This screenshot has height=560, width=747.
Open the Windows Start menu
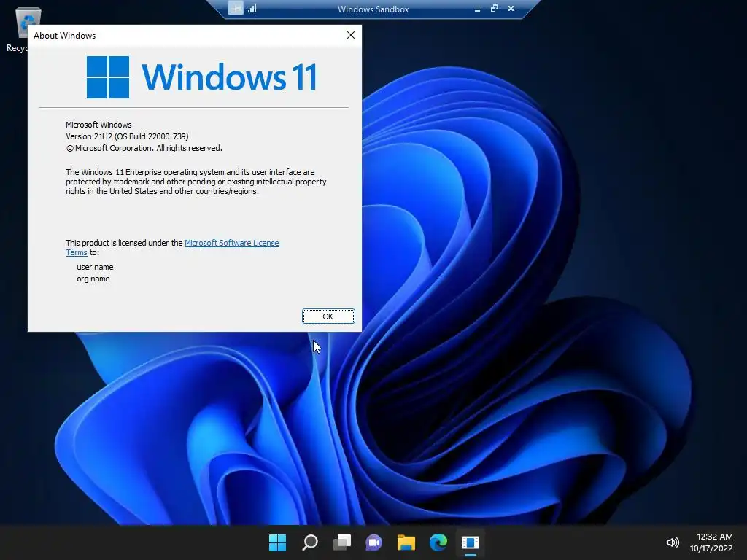(277, 542)
